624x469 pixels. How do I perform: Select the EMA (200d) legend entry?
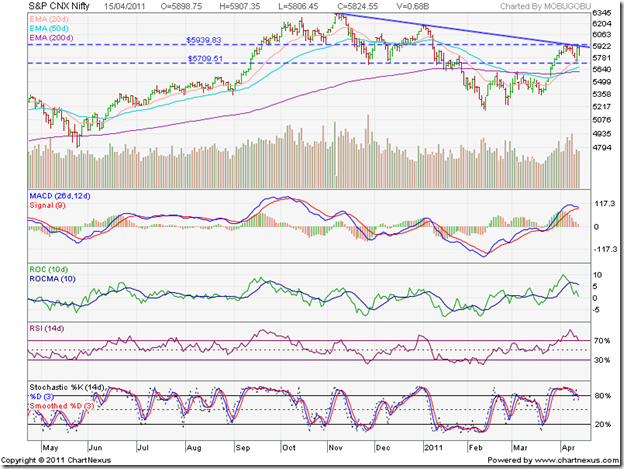click(51, 38)
